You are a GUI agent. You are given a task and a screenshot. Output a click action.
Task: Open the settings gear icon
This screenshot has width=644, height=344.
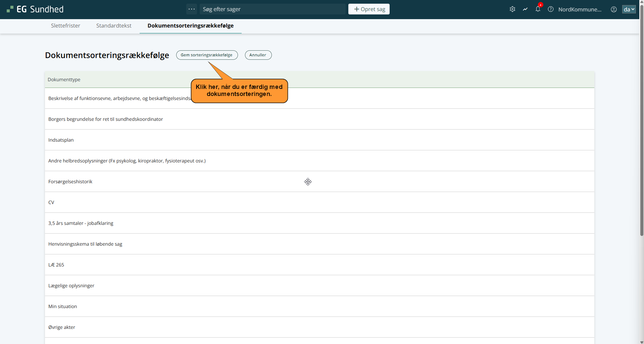pos(512,9)
